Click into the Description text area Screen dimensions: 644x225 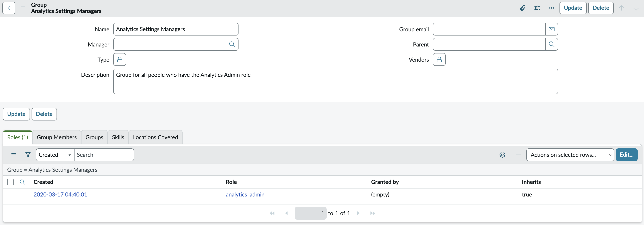pyautogui.click(x=336, y=81)
